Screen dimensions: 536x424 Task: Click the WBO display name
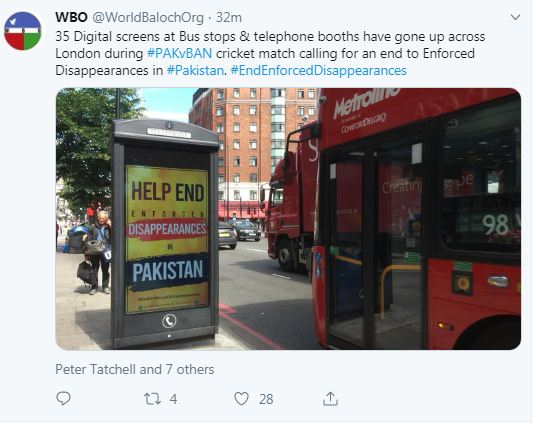(x=71, y=17)
